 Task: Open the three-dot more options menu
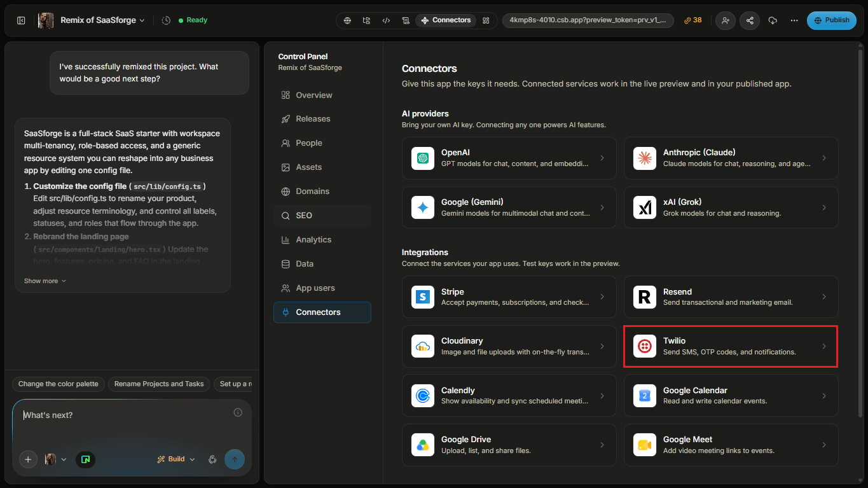[x=794, y=20]
